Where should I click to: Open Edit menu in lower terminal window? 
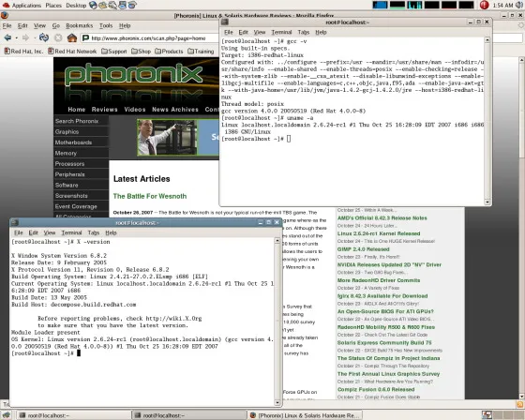(33, 232)
